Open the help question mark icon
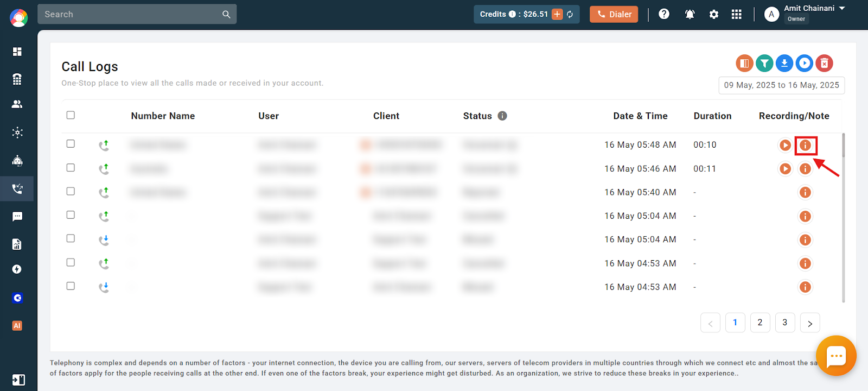Image resolution: width=868 pixels, height=391 pixels. coord(664,14)
